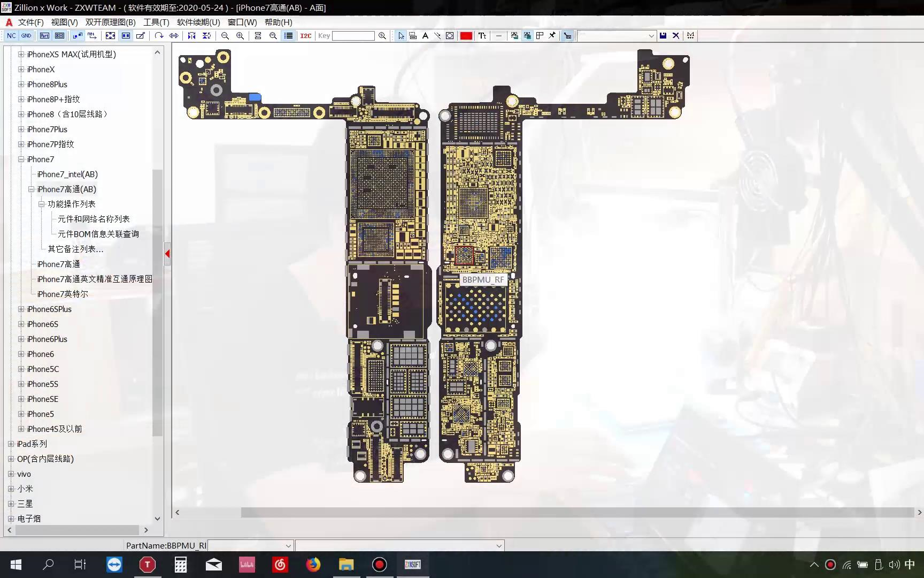Click the mirror-horizontal flip icon
This screenshot has height=578, width=924.
coord(191,36)
